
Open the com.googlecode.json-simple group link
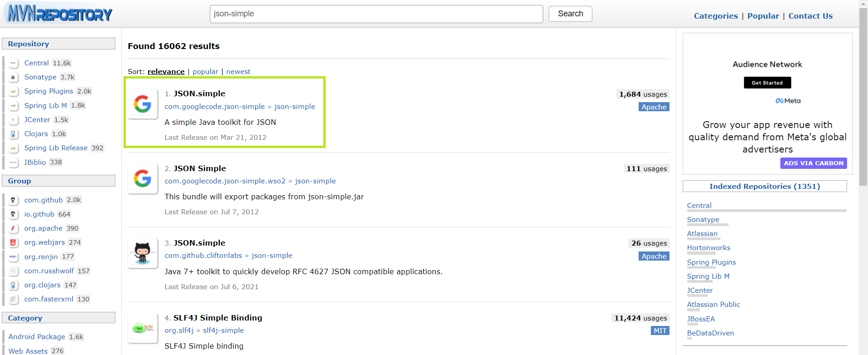click(x=214, y=107)
